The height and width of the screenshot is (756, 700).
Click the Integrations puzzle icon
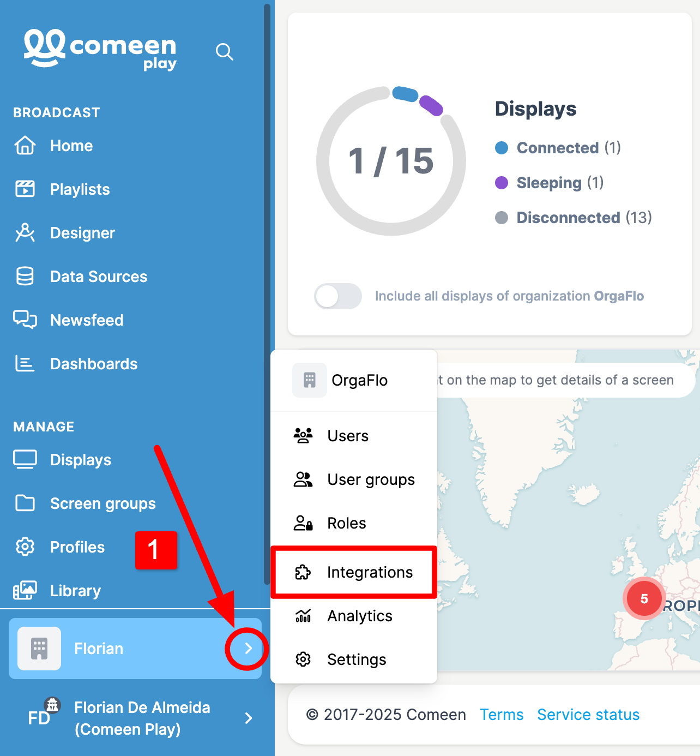click(x=303, y=572)
